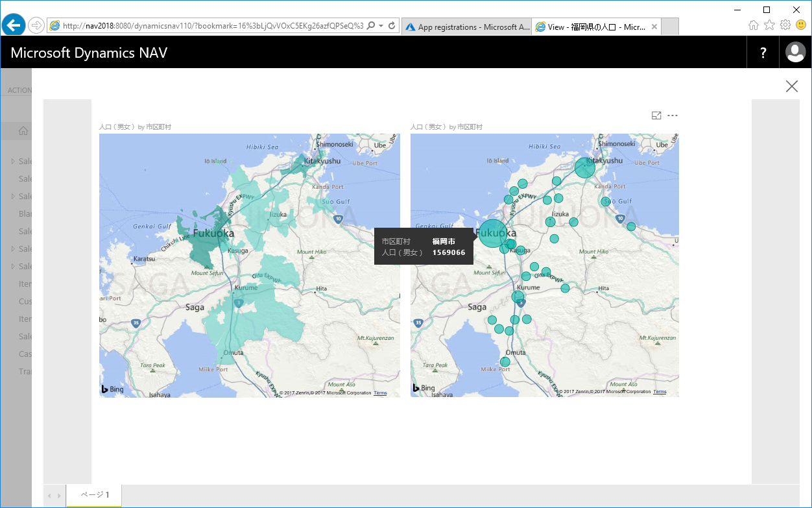Open the Dynamics NAV help question mark
This screenshot has height=508, width=812.
[x=763, y=53]
